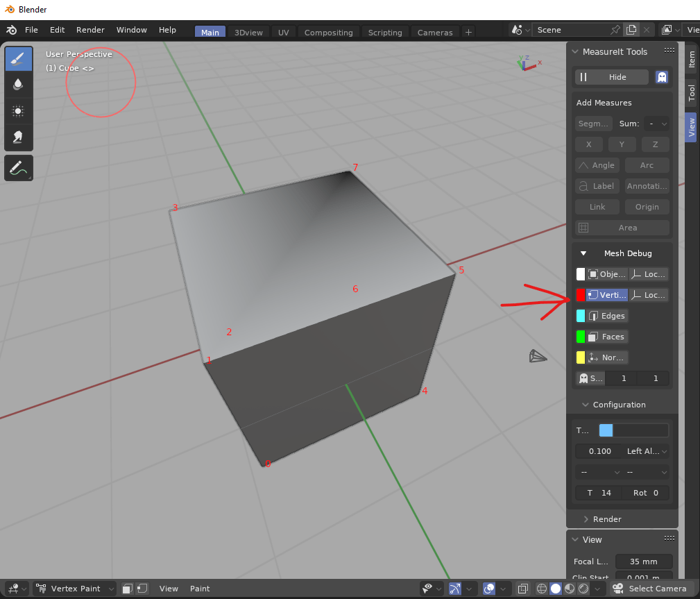Image resolution: width=700 pixels, height=599 pixels.
Task: Toggle vertex selection paint mask
Action: click(x=142, y=589)
